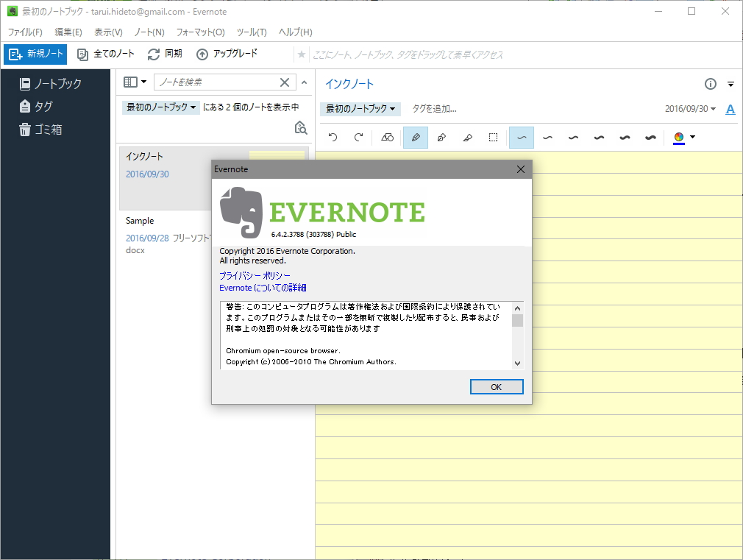Image resolution: width=743 pixels, height=560 pixels.
Task: Activate the shape recognition tool
Action: click(387, 137)
